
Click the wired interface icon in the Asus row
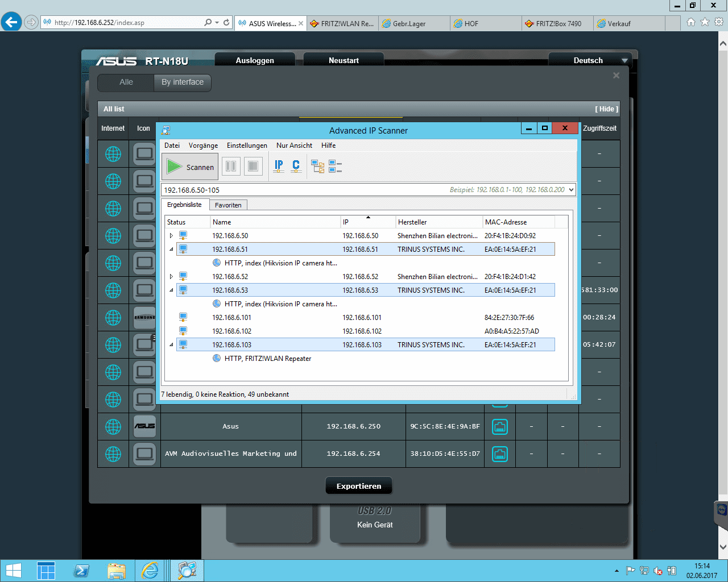pos(499,426)
